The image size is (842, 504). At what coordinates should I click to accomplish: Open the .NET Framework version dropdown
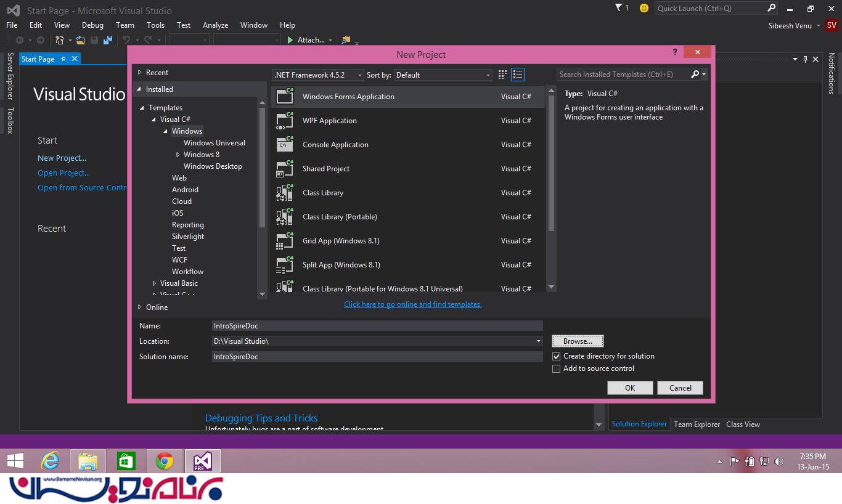pos(317,75)
